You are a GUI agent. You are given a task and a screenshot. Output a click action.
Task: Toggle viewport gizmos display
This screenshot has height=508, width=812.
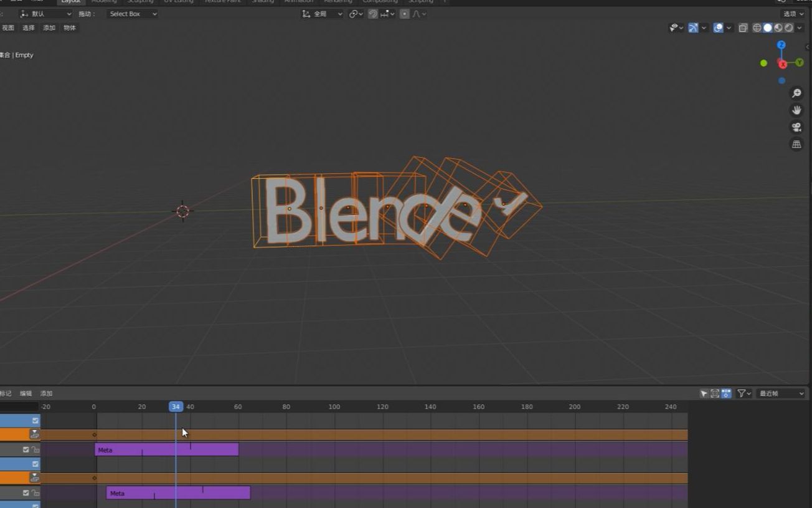click(693, 28)
